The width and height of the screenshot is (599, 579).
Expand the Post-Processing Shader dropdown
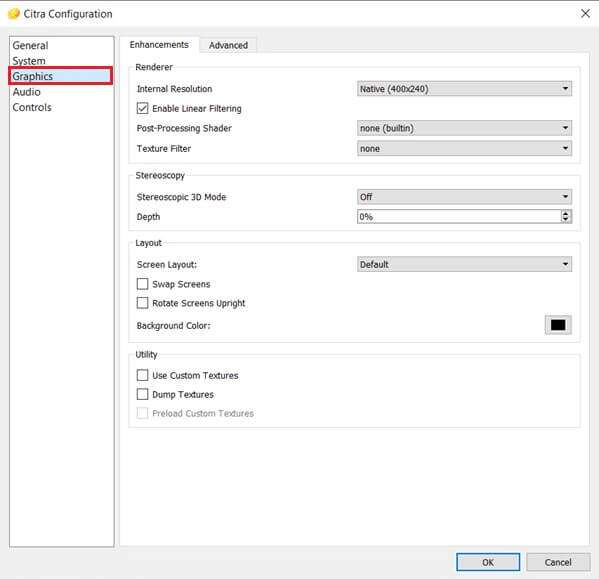tap(464, 128)
